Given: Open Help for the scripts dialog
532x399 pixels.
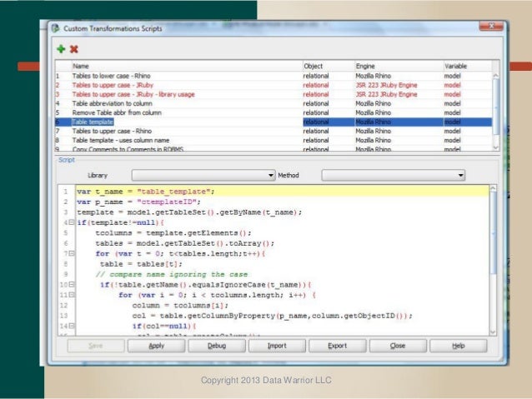Looking at the screenshot, I should point(459,346).
